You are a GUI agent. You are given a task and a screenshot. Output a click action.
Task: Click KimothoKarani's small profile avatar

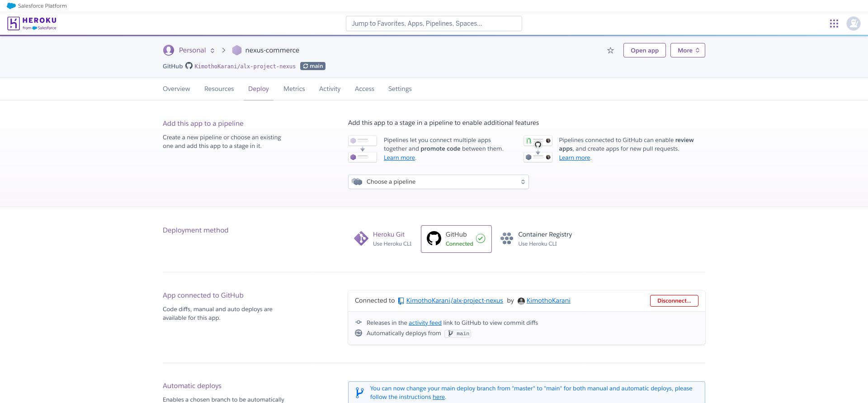[521, 301]
